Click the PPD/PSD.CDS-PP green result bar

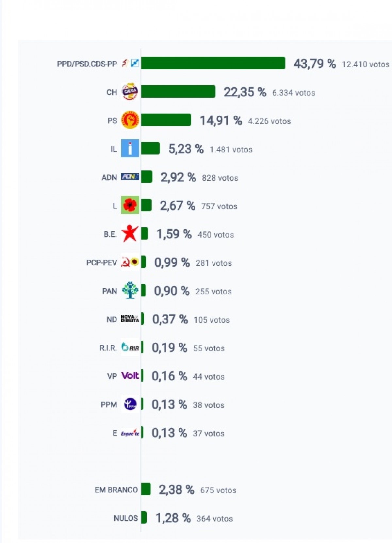click(213, 63)
